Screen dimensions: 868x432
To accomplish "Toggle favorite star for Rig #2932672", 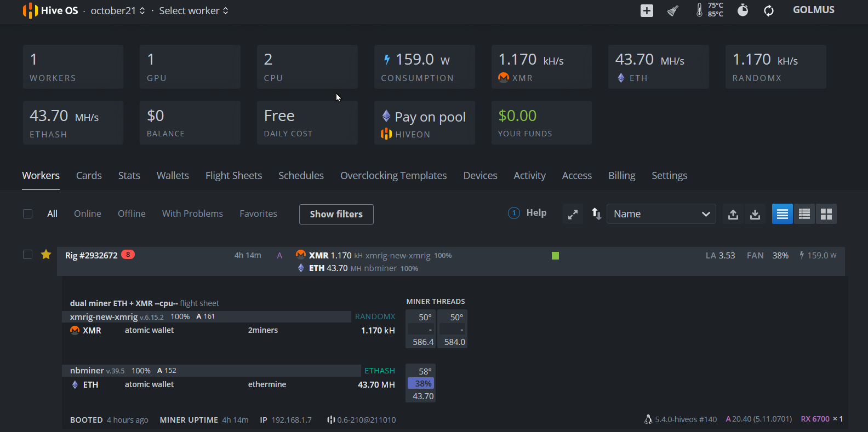I will pos(46,255).
